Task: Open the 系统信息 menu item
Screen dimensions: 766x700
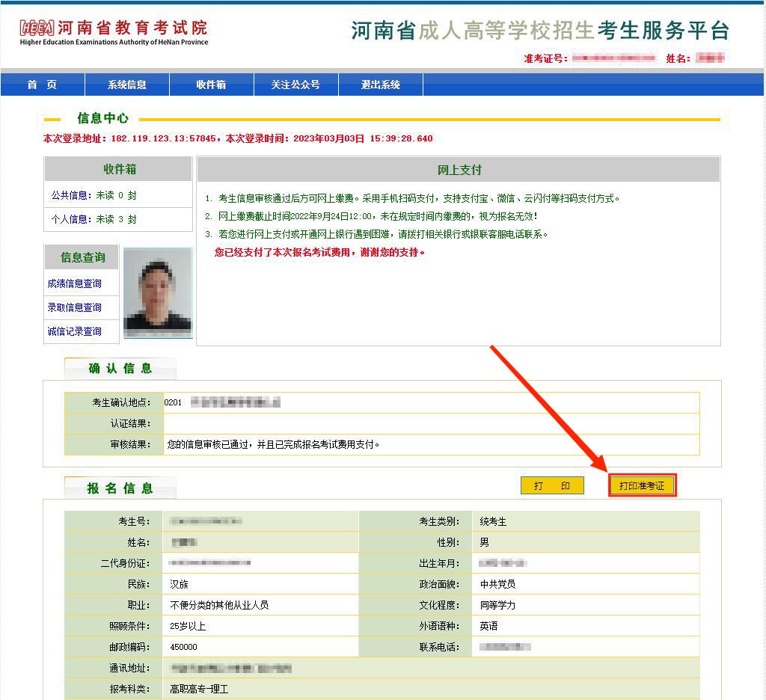Action: click(127, 85)
